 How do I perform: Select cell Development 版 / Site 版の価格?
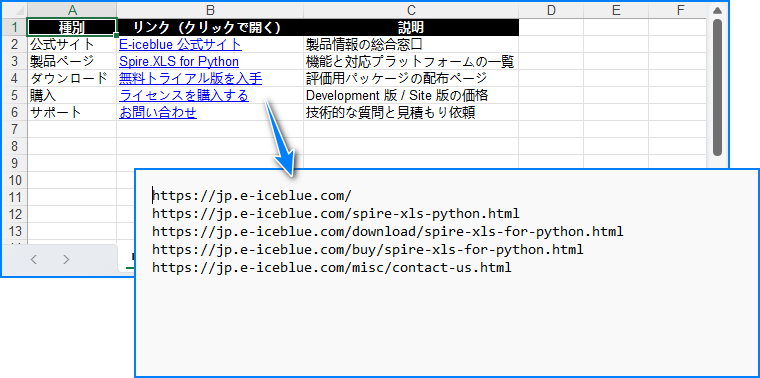(411, 95)
